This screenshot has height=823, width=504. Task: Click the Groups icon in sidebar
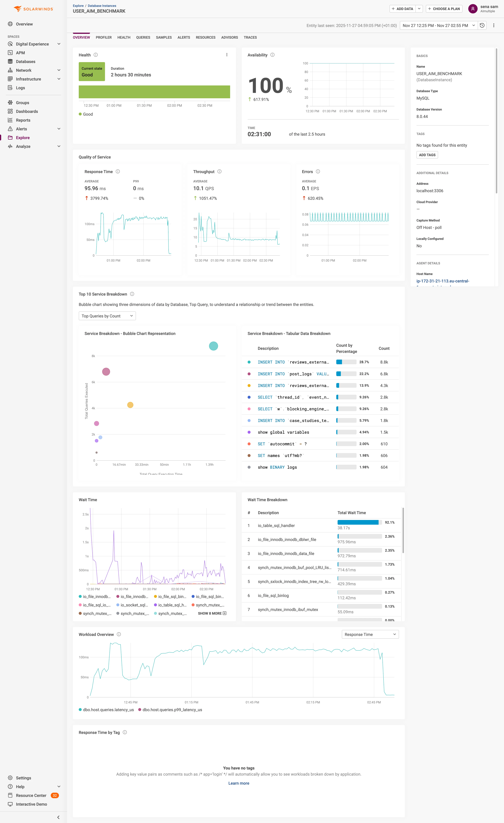[x=10, y=103]
